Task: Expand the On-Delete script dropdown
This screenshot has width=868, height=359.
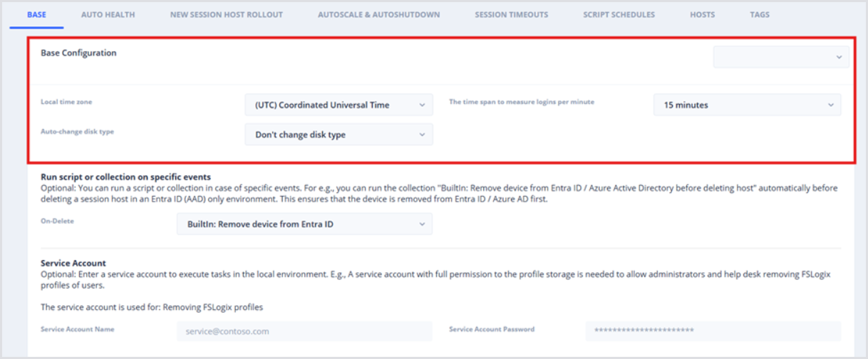Action: [304, 224]
